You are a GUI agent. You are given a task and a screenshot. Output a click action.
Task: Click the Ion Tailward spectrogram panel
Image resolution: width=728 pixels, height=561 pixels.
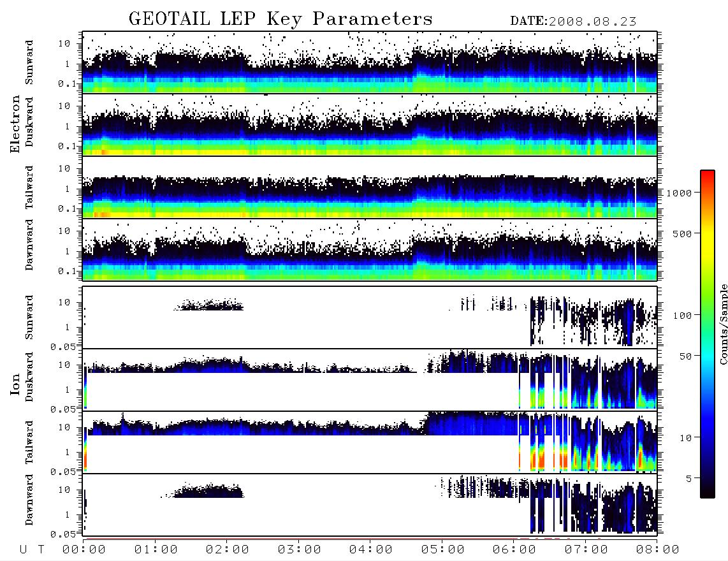tap(370, 442)
